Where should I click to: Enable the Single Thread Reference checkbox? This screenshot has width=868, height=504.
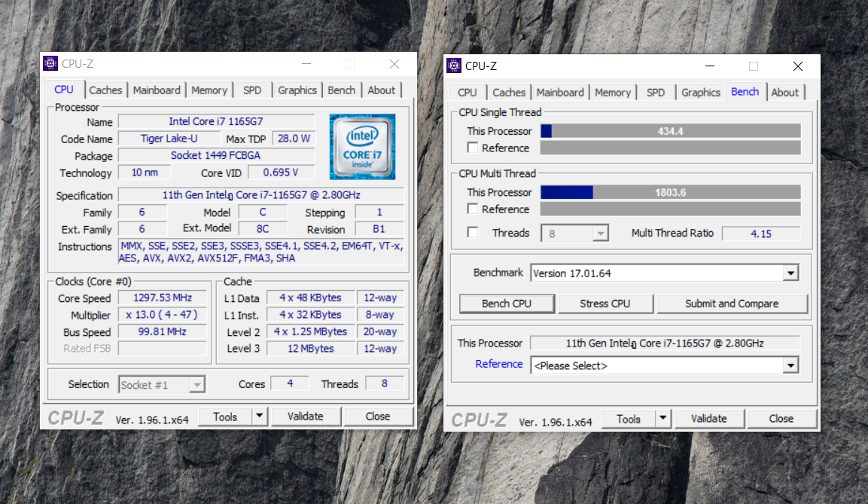point(472,148)
